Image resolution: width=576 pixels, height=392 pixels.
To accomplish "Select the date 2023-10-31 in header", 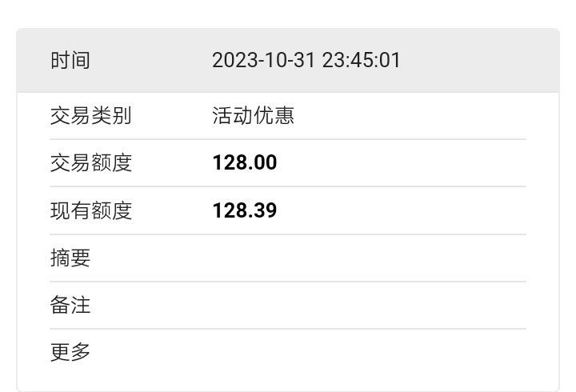I will (x=263, y=60).
